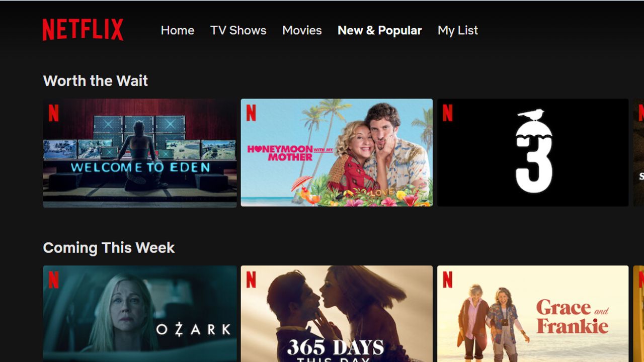Switch to the Movies section
The width and height of the screenshot is (644, 362).
pos(302,30)
